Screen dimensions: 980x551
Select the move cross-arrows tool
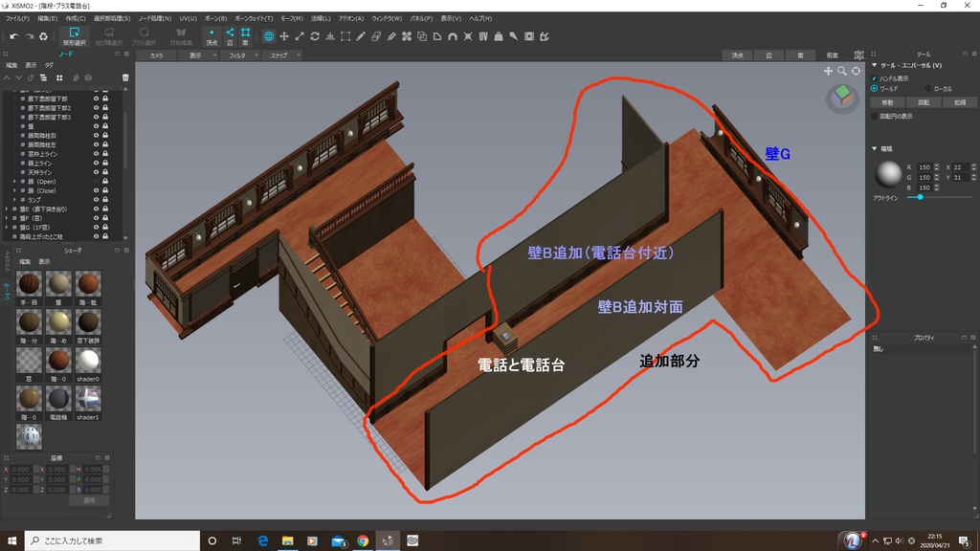284,36
